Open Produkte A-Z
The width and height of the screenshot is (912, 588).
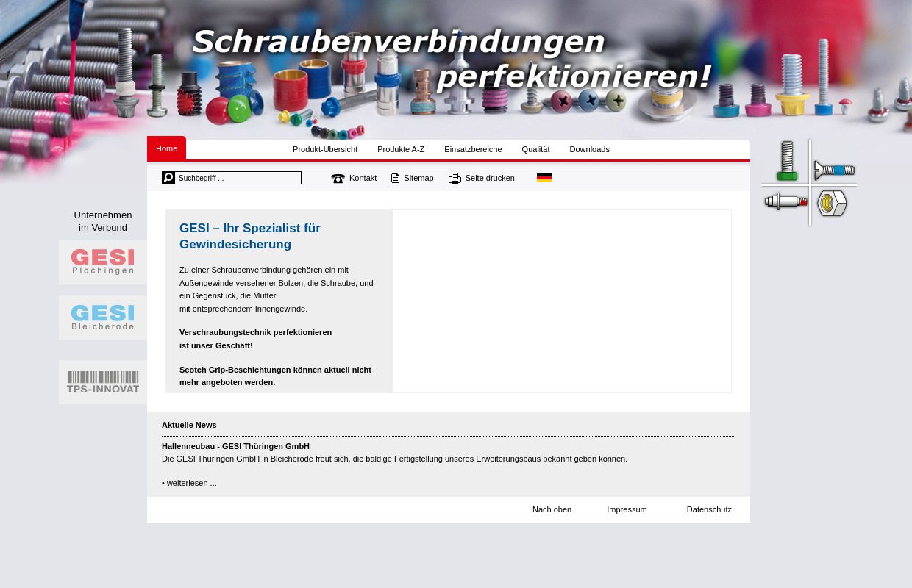401,149
